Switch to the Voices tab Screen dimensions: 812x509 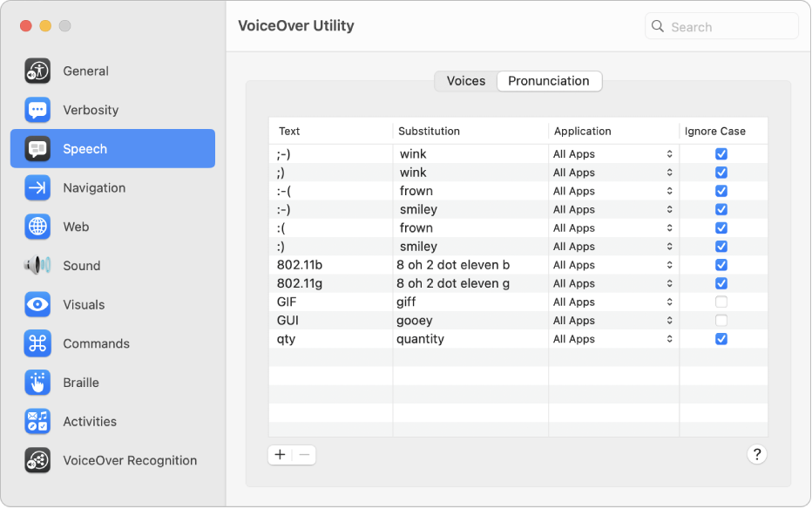click(x=465, y=81)
